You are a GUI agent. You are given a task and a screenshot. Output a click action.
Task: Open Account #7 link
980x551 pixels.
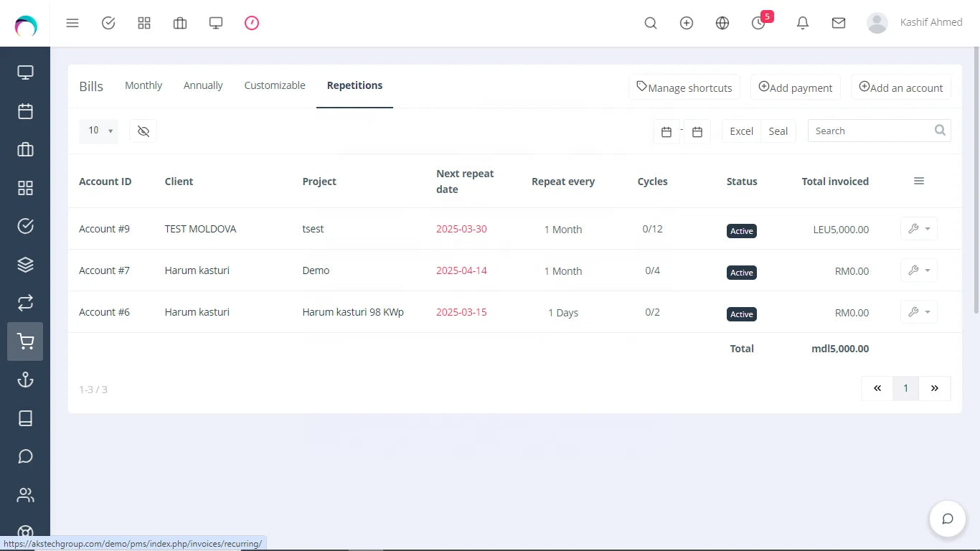(x=104, y=270)
